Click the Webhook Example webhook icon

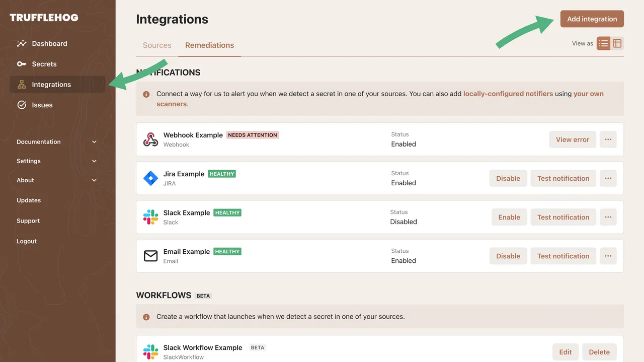[x=150, y=139]
